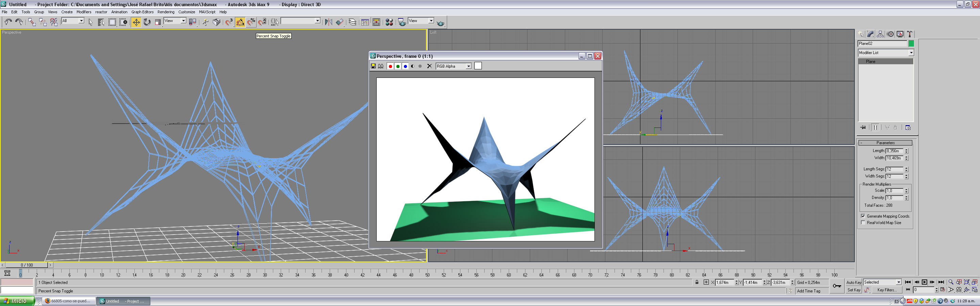Open Select by Name list icon
The width and height of the screenshot is (980, 306).
pos(101,22)
